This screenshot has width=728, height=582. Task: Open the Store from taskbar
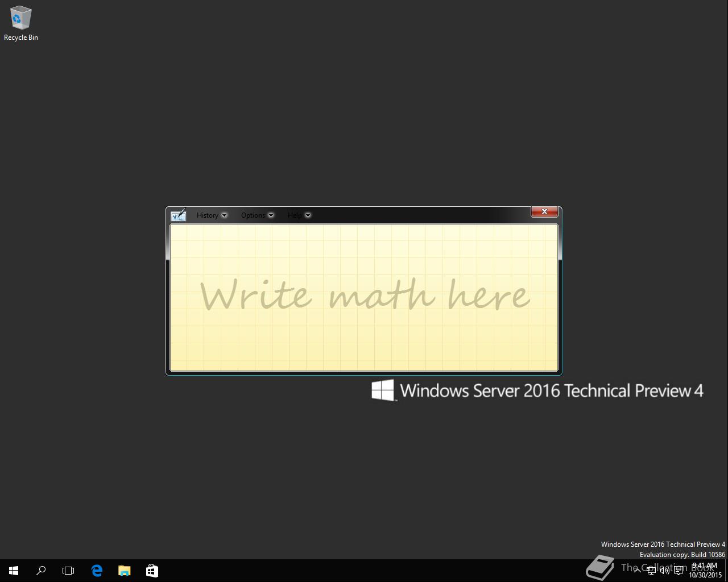pos(152,571)
